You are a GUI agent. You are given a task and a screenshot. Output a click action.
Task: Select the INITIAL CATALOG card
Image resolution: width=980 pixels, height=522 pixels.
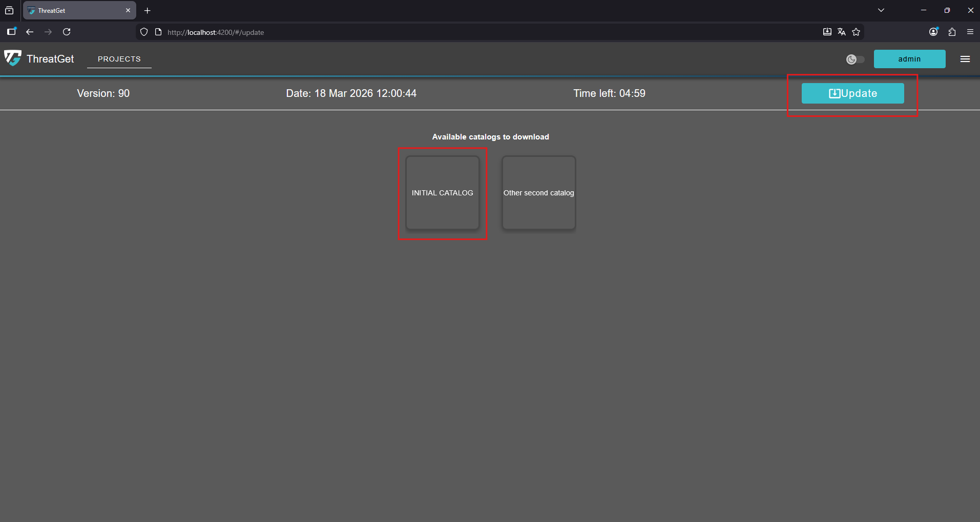[x=442, y=193]
